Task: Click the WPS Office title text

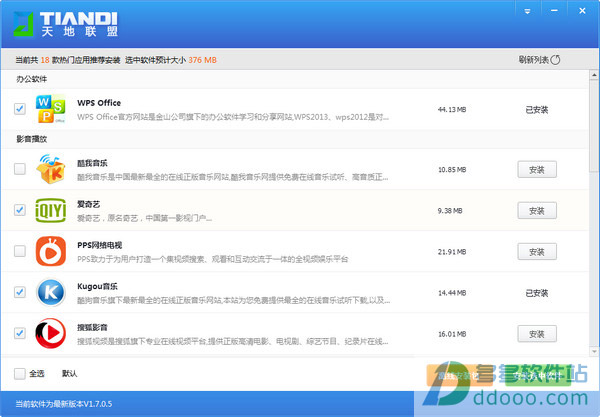Action: coord(99,103)
